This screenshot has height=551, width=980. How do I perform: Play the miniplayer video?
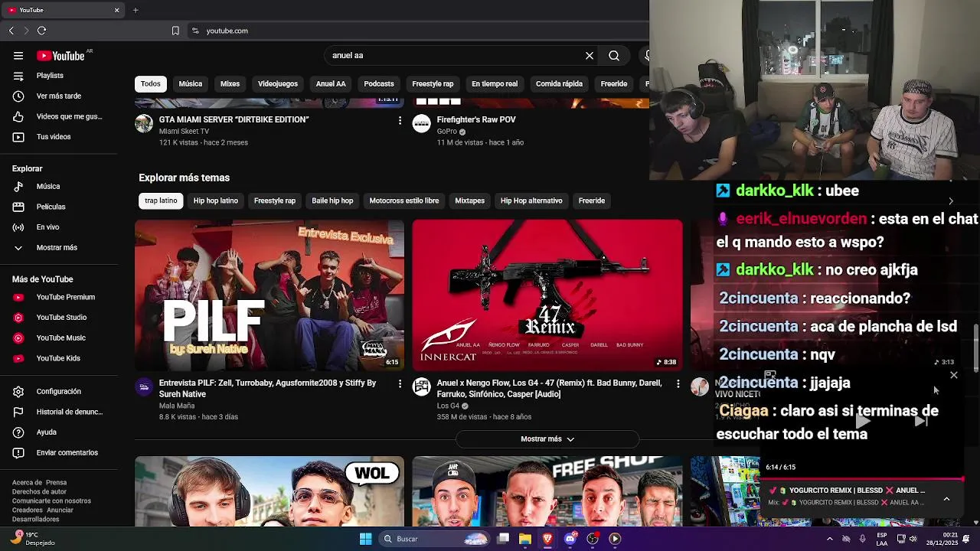863,421
